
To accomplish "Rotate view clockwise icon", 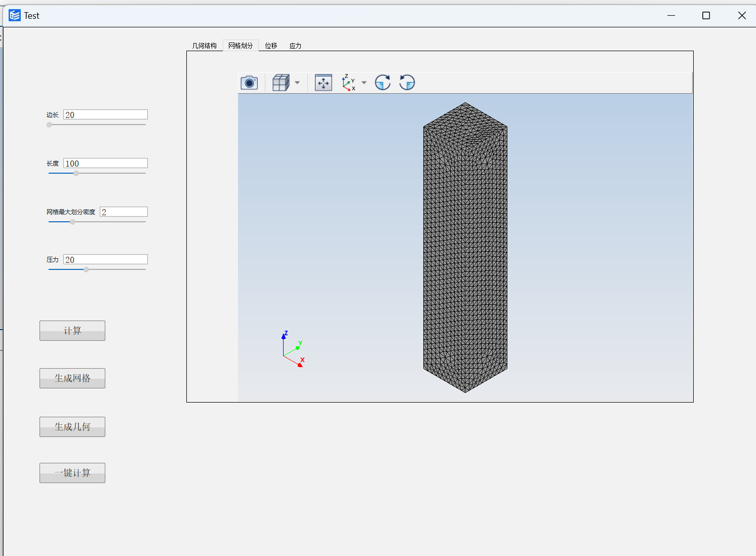I will (383, 83).
